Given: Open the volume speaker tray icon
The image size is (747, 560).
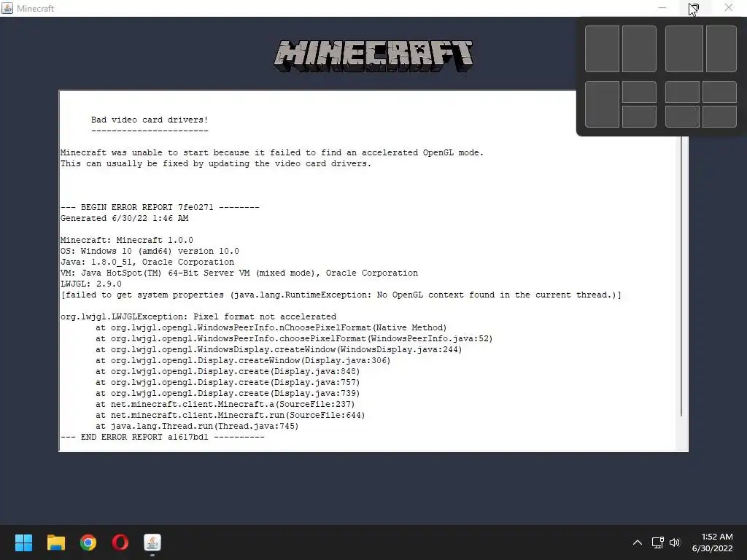Looking at the screenshot, I should tap(675, 542).
